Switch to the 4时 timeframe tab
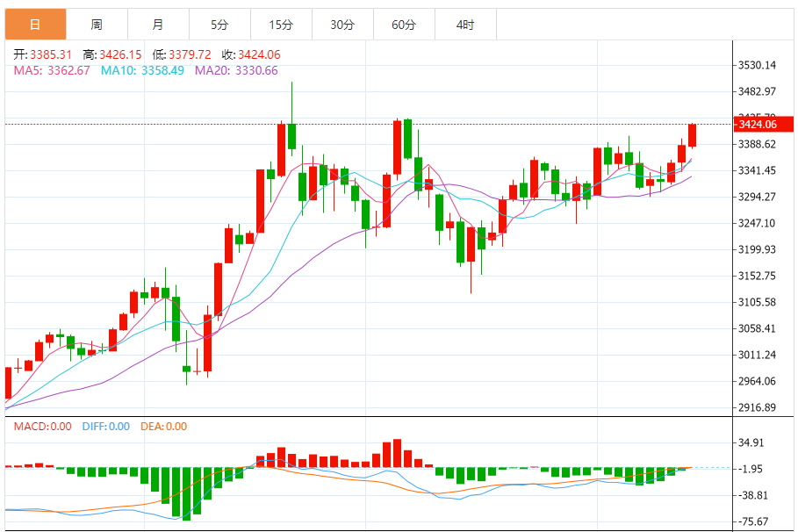 click(465, 25)
